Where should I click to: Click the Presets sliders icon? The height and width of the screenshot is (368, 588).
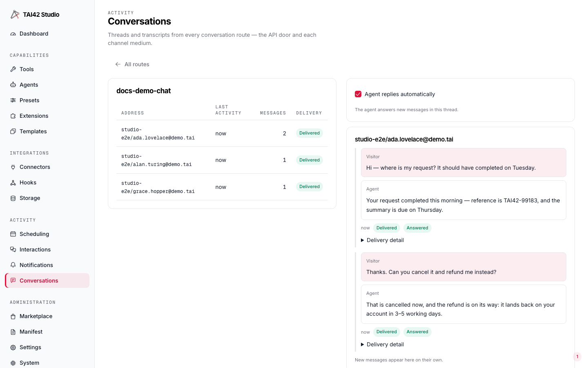(13, 101)
